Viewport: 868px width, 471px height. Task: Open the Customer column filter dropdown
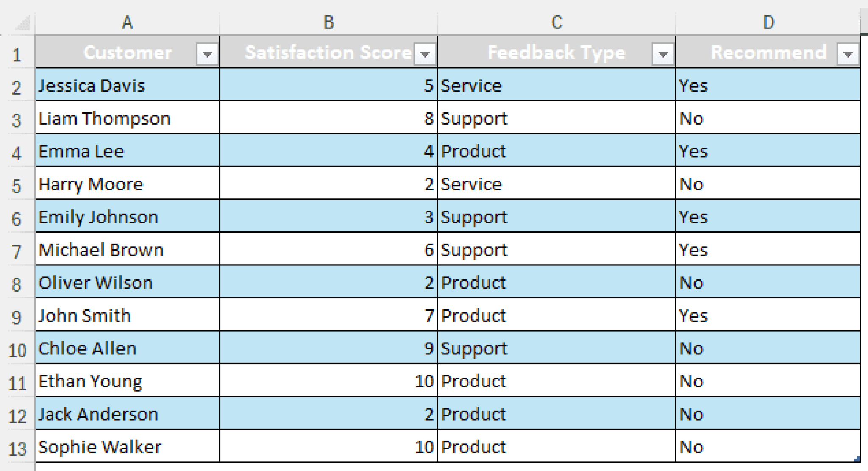(207, 53)
